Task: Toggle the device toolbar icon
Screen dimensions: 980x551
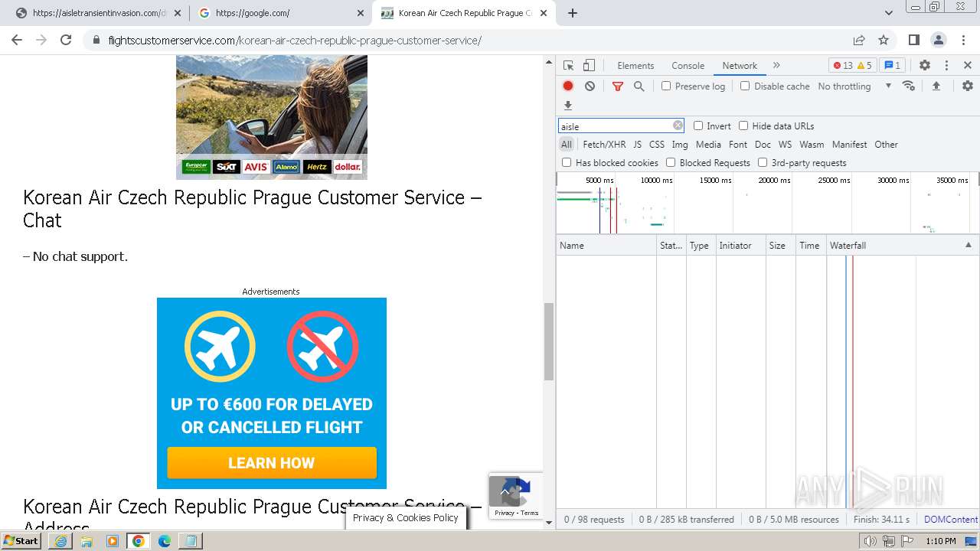Action: (x=589, y=65)
